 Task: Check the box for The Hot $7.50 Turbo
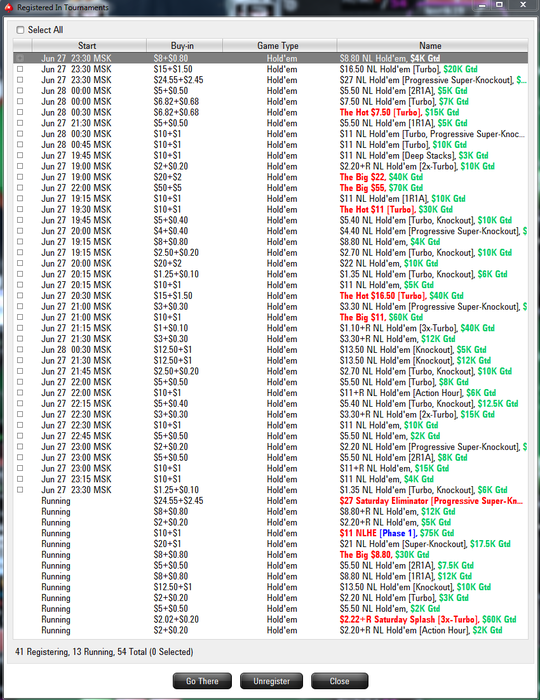(x=20, y=112)
